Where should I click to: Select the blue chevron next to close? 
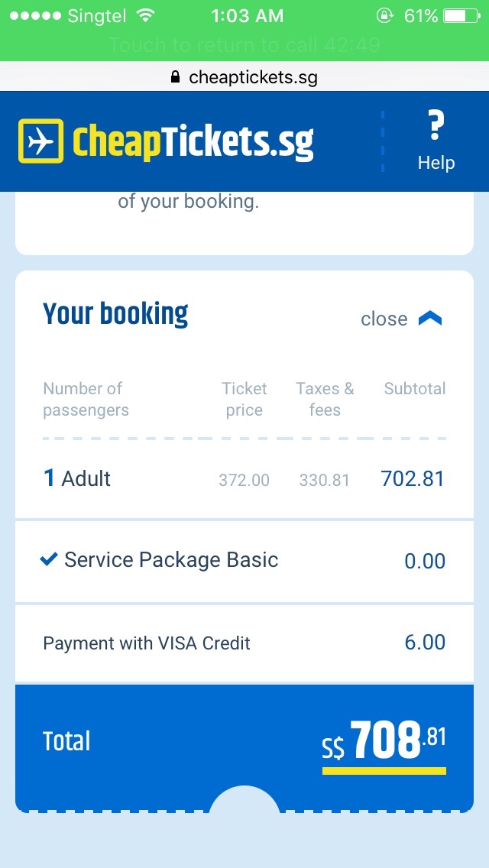430,317
